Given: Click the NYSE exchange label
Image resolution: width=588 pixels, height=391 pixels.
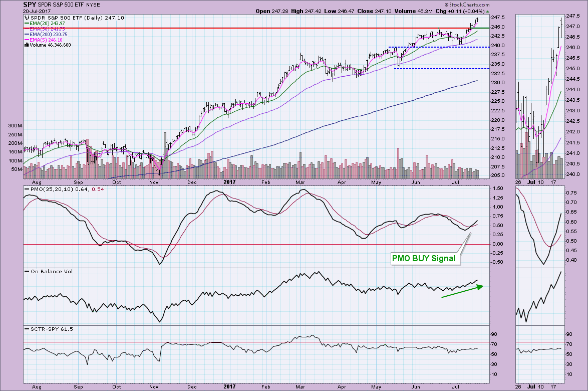Looking at the screenshot, I should (93, 5).
